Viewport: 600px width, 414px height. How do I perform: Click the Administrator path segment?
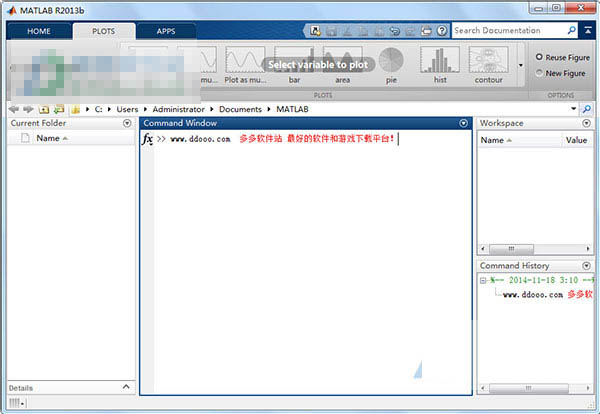click(178, 109)
